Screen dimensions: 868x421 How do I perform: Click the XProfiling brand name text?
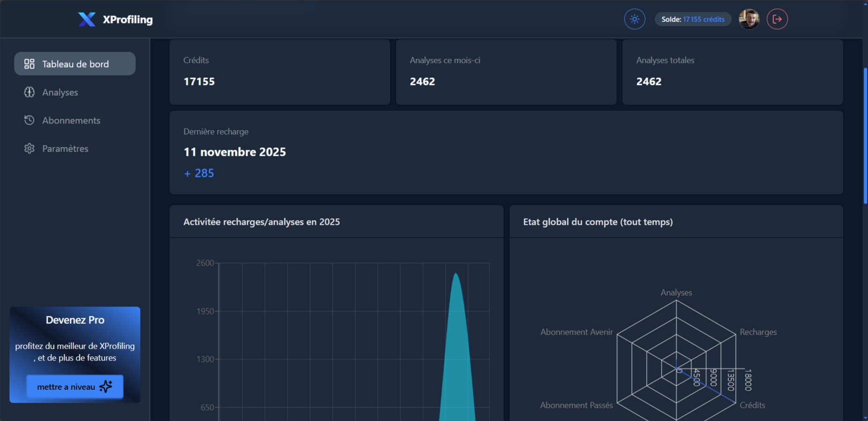point(128,20)
